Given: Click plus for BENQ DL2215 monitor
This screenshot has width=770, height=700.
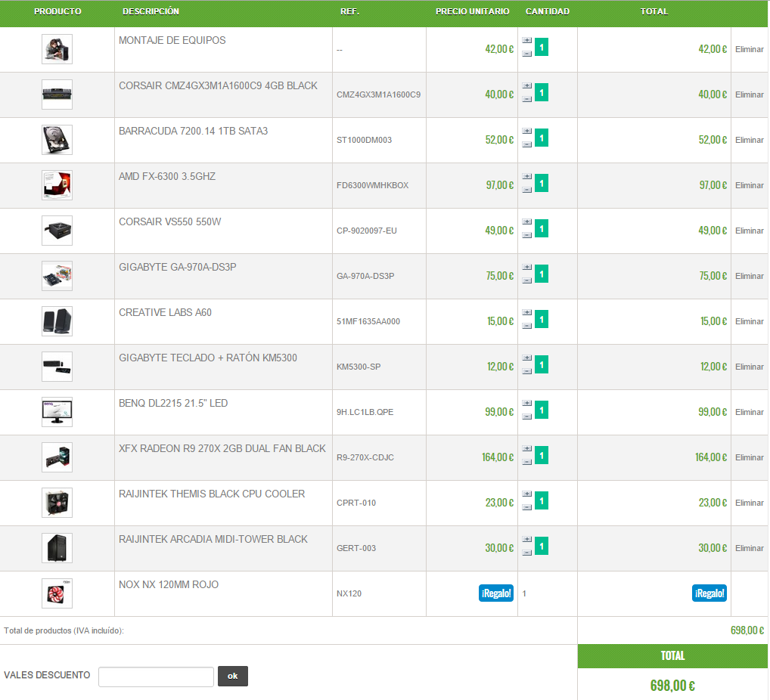Looking at the screenshot, I should coord(527,403).
